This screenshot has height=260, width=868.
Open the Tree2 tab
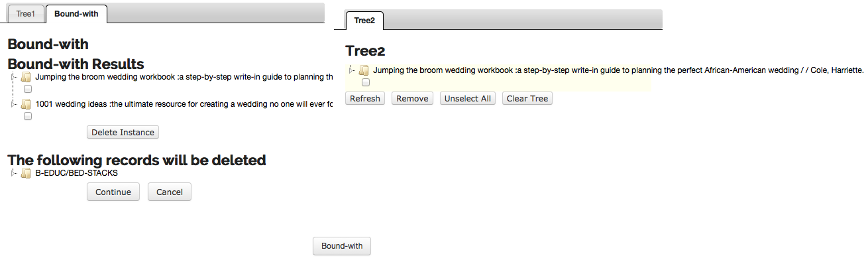364,21
